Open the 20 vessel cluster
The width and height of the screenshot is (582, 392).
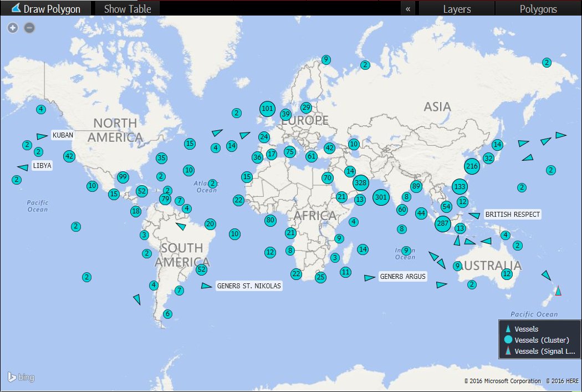pos(210,224)
